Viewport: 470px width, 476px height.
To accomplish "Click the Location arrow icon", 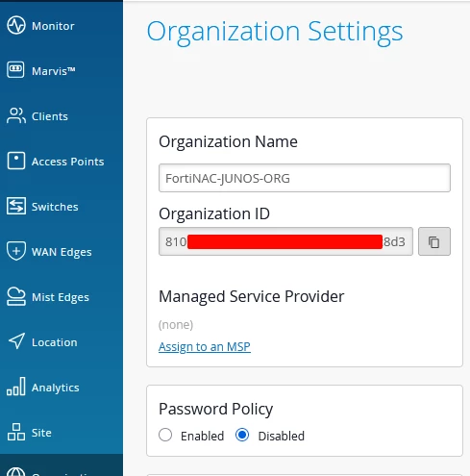I will pyautogui.click(x=16, y=341).
